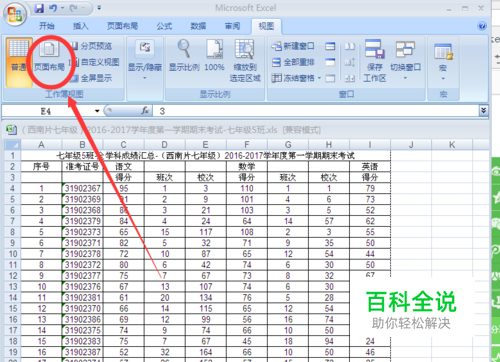Select column K header
This screenshot has width=500, height=362.
(x=452, y=145)
